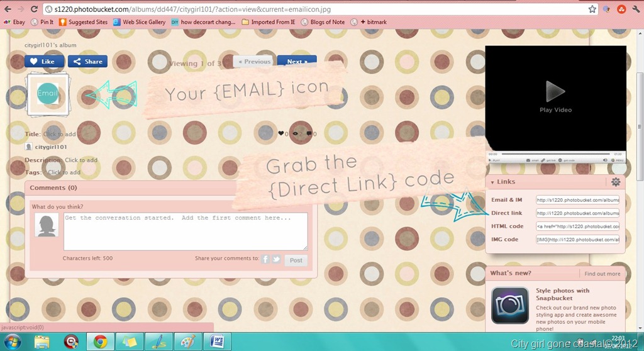Add a Description via 'Click to add'
Screen dimensions: 644x351
coord(81,160)
